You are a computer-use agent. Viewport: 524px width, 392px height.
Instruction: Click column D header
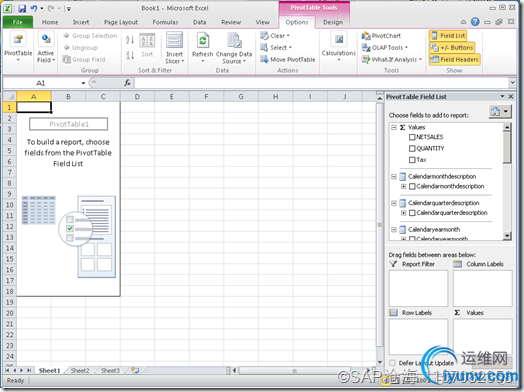pyautogui.click(x=137, y=97)
